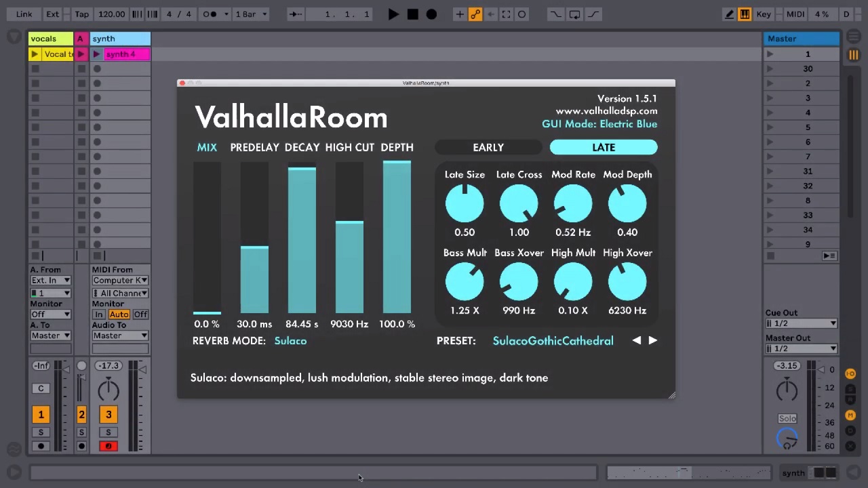Launch the synth 4 clip
The height and width of the screenshot is (488, 868).
(x=97, y=54)
